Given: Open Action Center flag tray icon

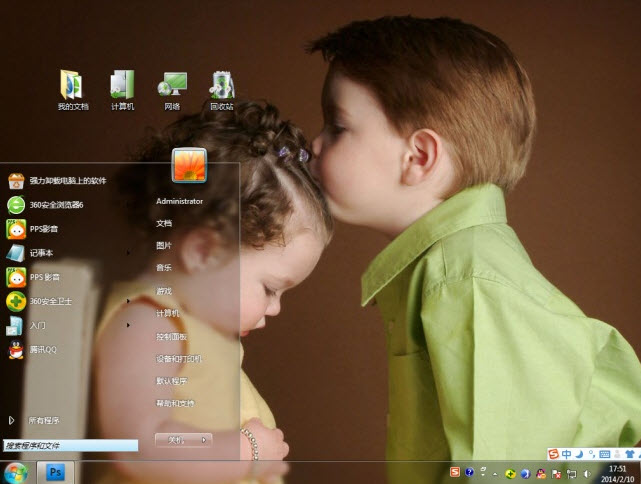Looking at the screenshot, I should [x=556, y=474].
